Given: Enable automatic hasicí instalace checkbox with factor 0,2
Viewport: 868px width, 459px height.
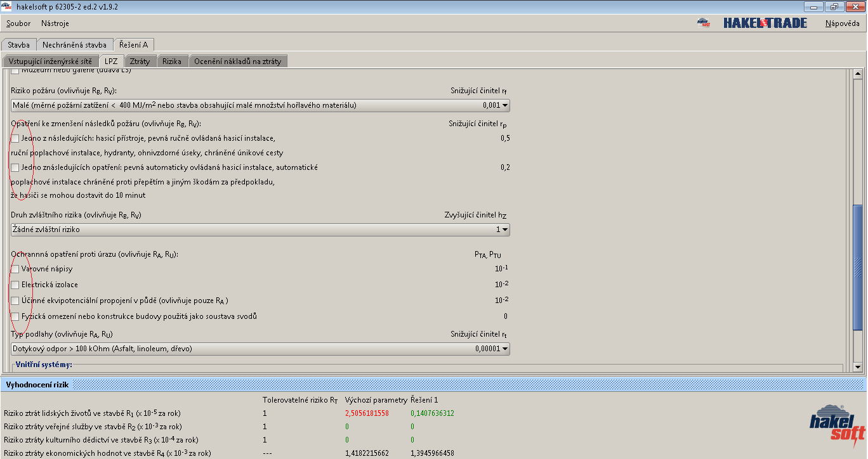Looking at the screenshot, I should coord(15,167).
